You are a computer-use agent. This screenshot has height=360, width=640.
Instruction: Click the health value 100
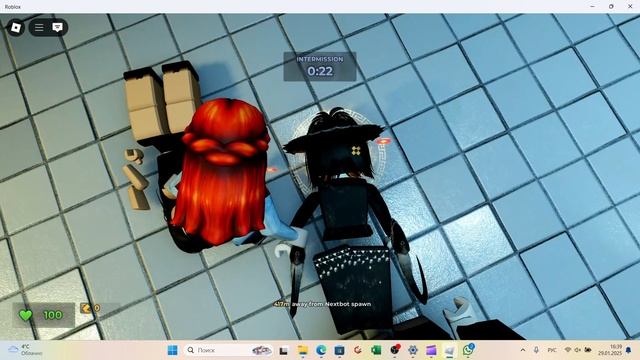(x=53, y=315)
